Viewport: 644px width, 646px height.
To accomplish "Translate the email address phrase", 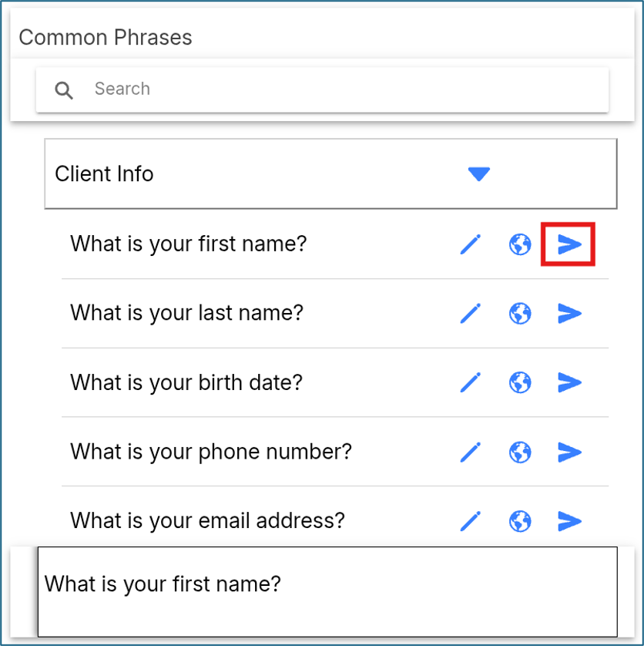I will [520, 521].
